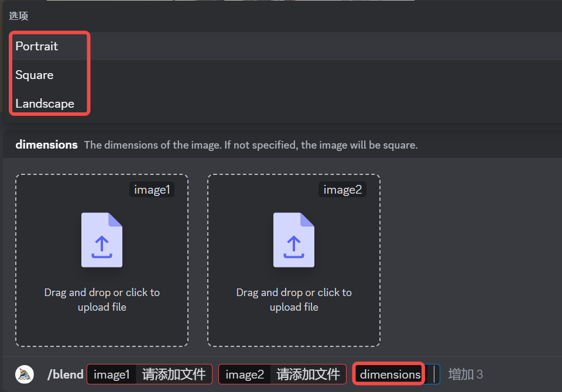Click the bold dimensions description heading
Screen dimensions: 562x392
click(46, 145)
